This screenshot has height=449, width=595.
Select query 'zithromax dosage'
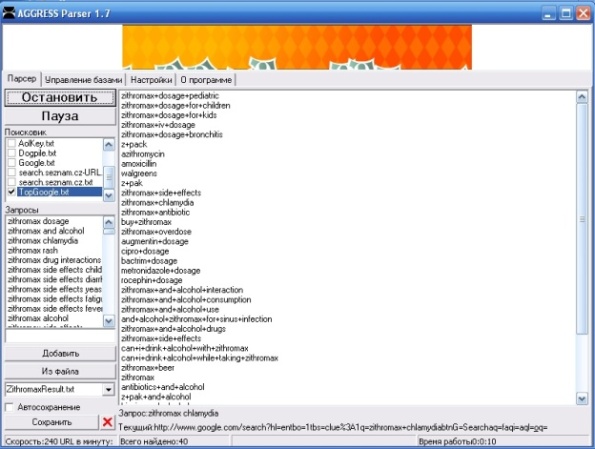pos(38,221)
